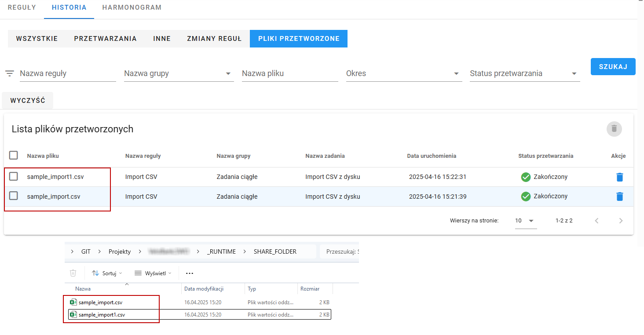Click the 2025-04-16 15:22:31 date cell
This screenshot has height=335, width=644.
tap(438, 177)
